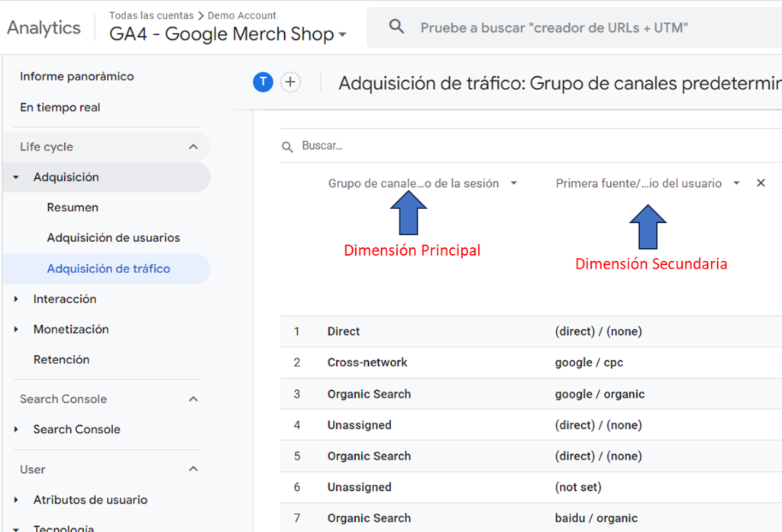
Task: Open Informe panorámico report
Action: click(x=76, y=76)
